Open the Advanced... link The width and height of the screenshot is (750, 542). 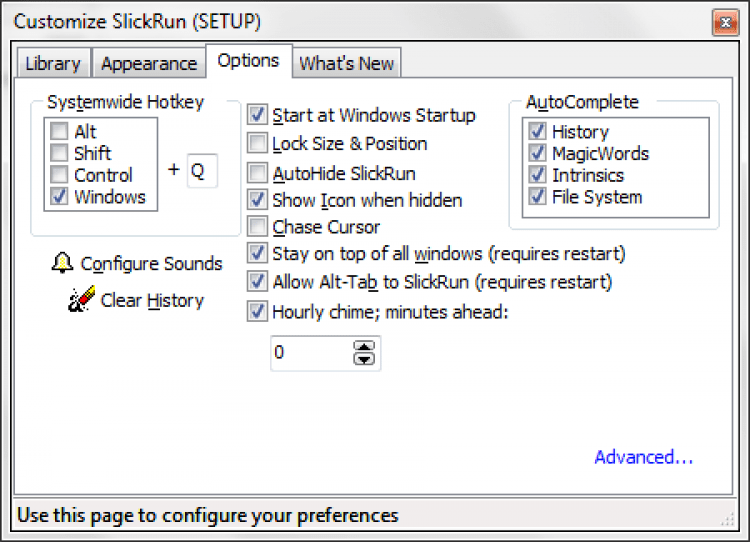[x=643, y=457]
